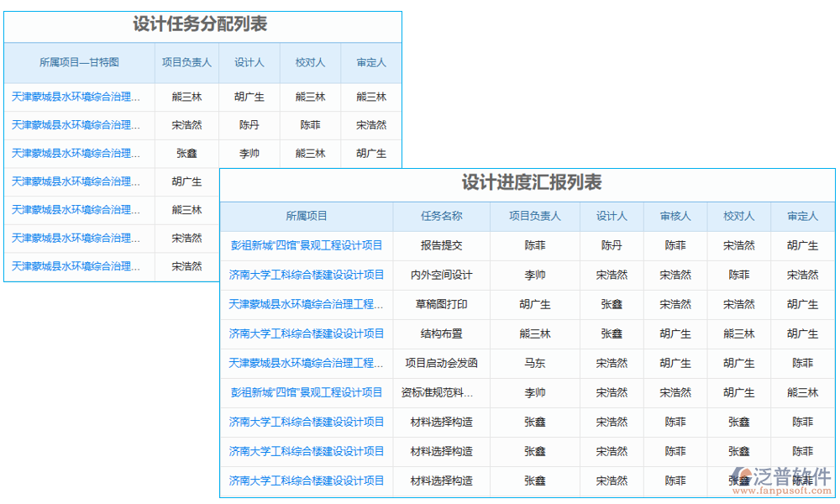This screenshot has height=504, width=840.
Task: Click the 审定人 header in the progress table
Action: coord(802,216)
